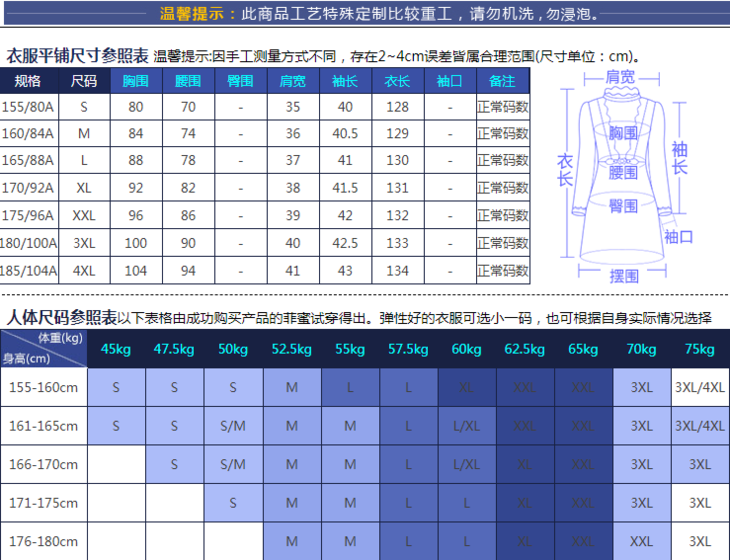Click the 75kg weight column header

pyautogui.click(x=700, y=349)
